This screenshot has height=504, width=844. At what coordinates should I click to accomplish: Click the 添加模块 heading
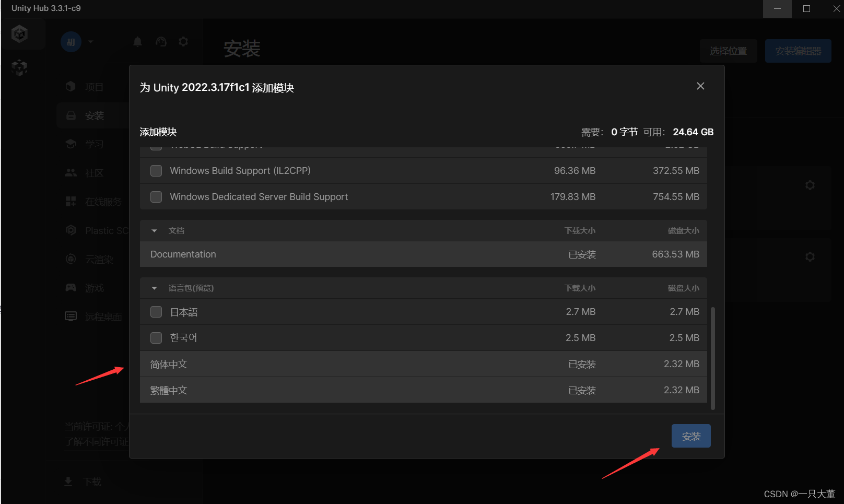click(x=158, y=132)
